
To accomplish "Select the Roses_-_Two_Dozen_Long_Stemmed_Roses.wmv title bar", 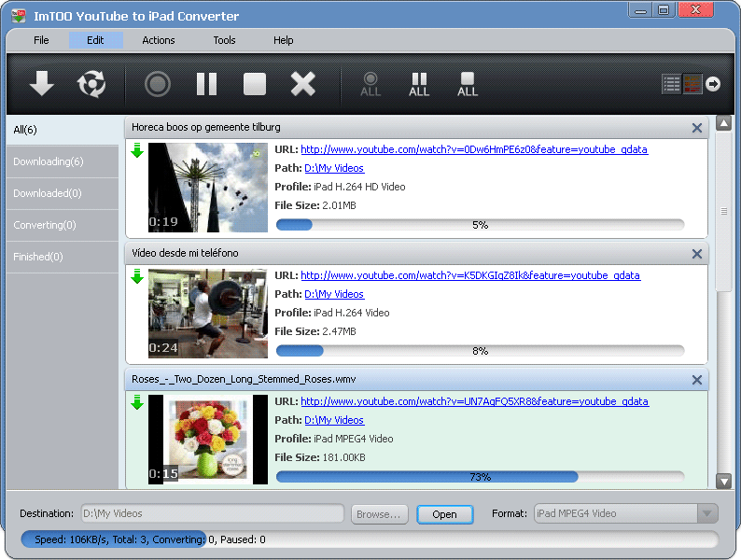I will pyautogui.click(x=416, y=380).
